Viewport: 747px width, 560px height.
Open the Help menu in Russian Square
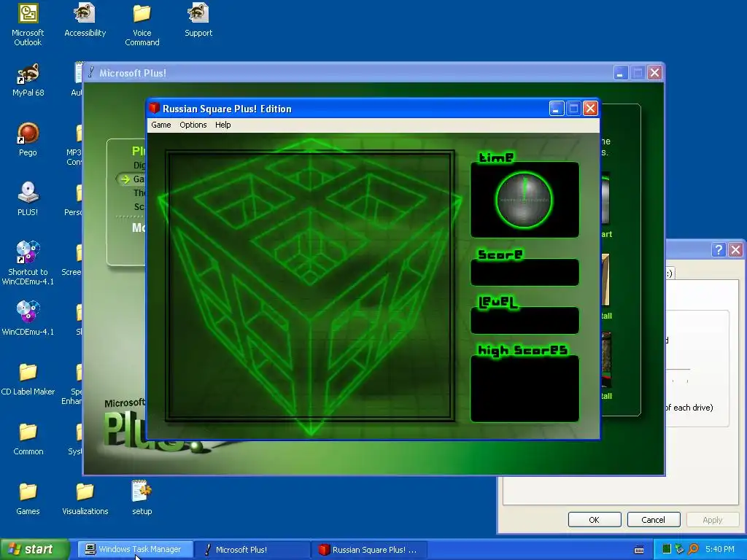click(x=223, y=125)
